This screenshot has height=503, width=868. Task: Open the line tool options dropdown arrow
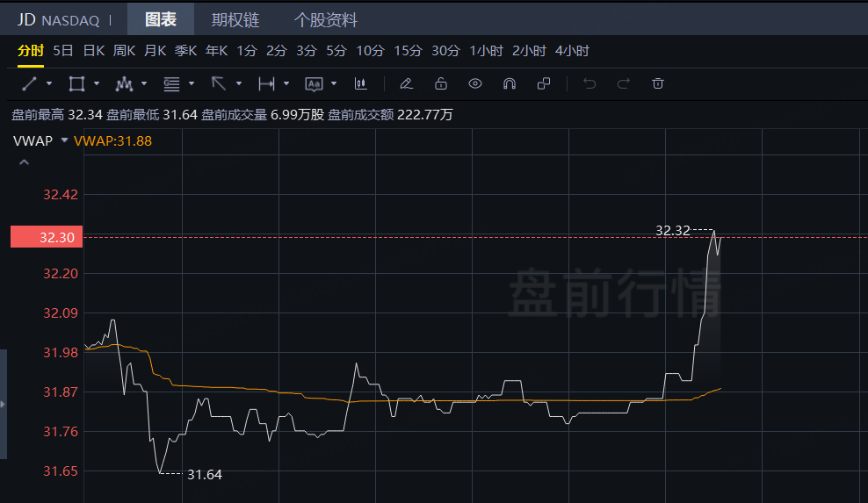(x=49, y=83)
